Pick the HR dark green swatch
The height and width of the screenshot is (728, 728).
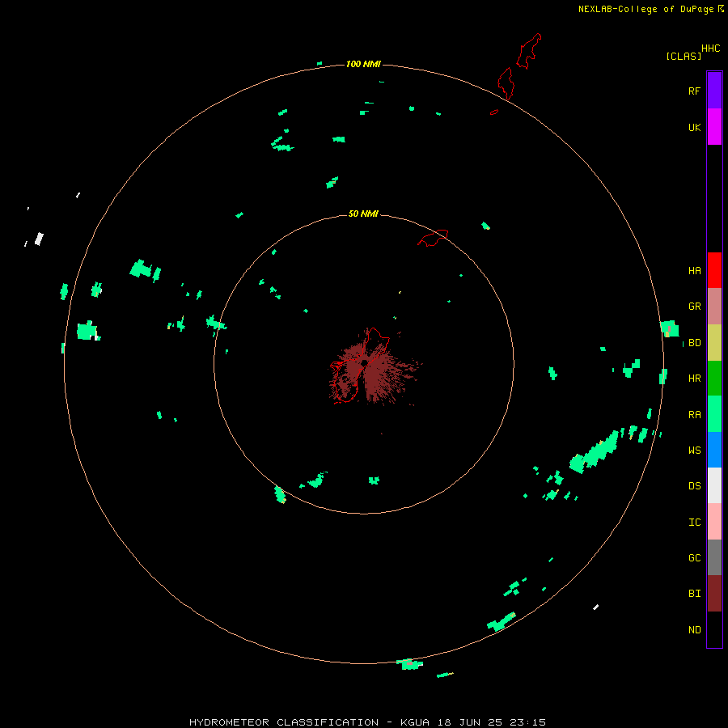coord(714,379)
